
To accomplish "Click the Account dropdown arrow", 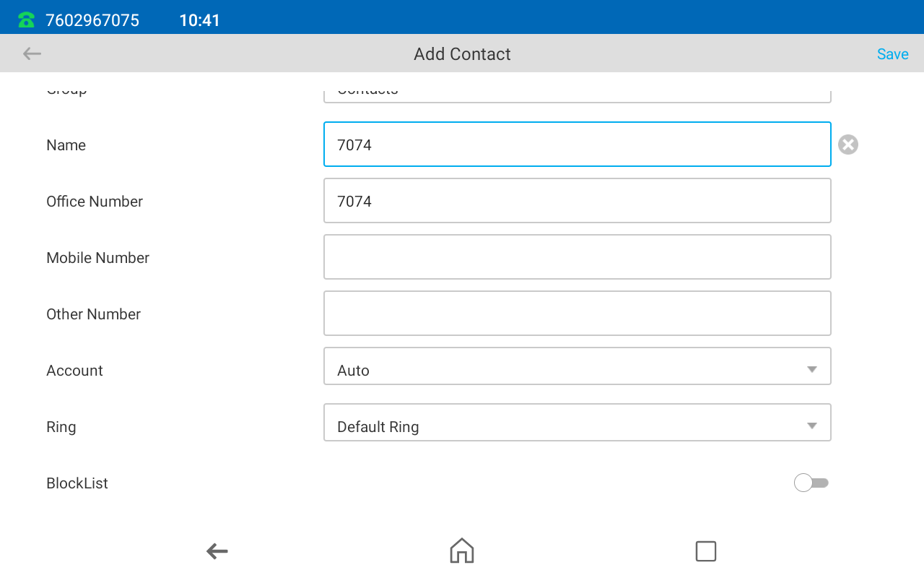I will 811,370.
